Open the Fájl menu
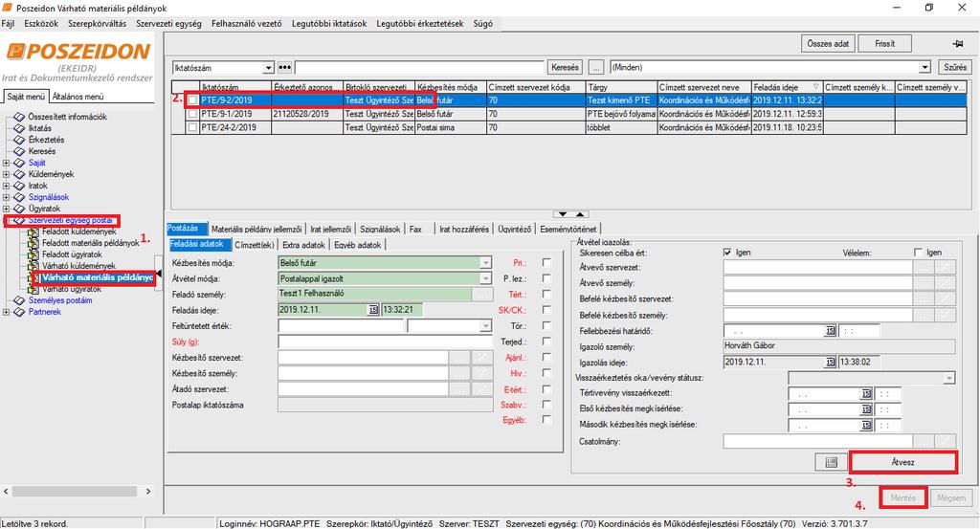 [x=8, y=24]
